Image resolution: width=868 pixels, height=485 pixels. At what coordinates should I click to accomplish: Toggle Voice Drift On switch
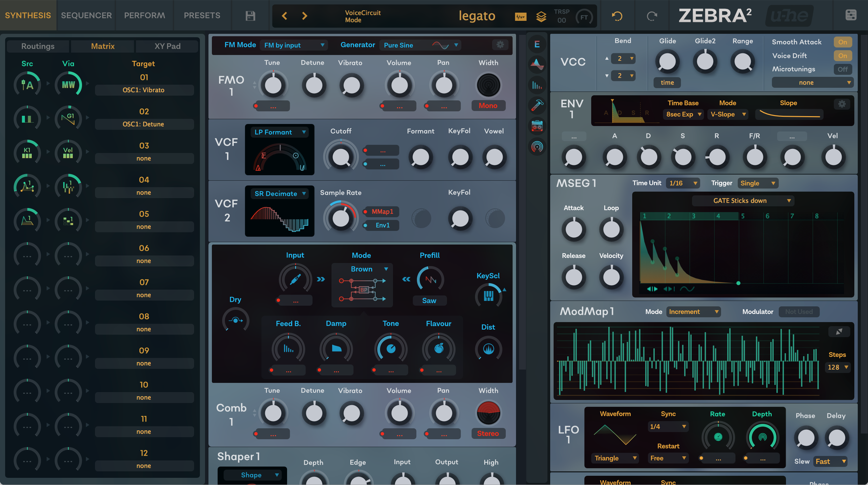[x=843, y=56]
